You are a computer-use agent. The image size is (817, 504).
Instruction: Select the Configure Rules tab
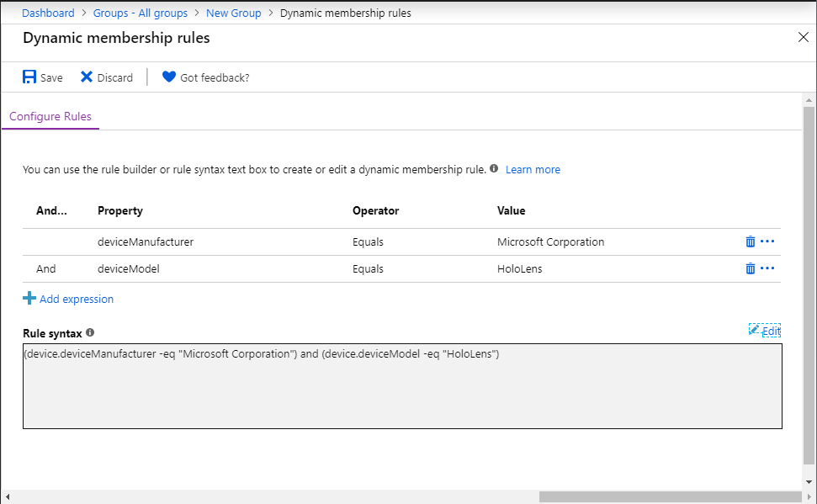tap(50, 116)
